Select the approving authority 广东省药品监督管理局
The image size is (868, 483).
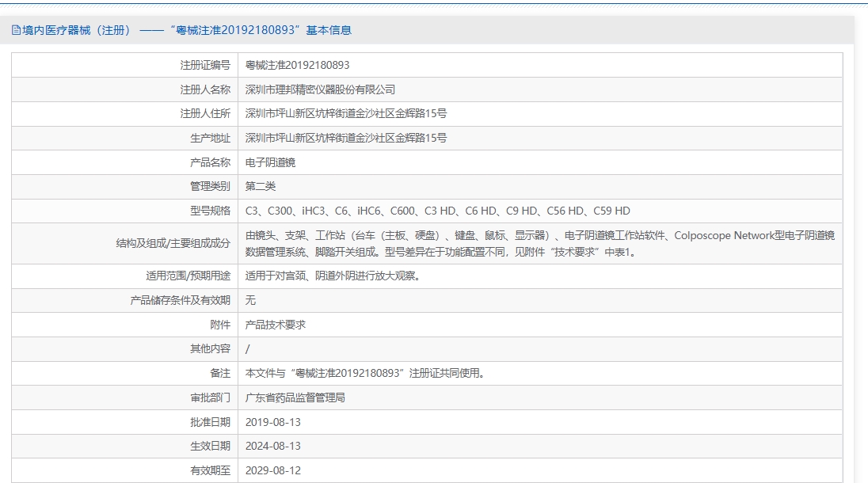point(295,397)
